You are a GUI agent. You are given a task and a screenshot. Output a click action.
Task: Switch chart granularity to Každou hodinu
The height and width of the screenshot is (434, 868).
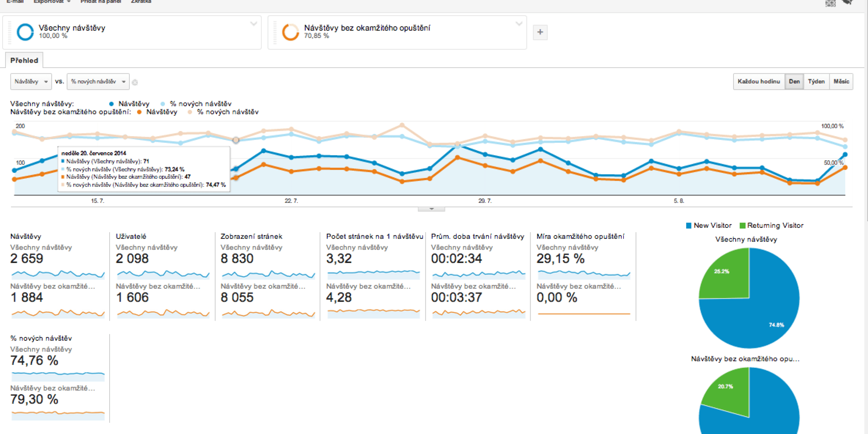pyautogui.click(x=758, y=81)
